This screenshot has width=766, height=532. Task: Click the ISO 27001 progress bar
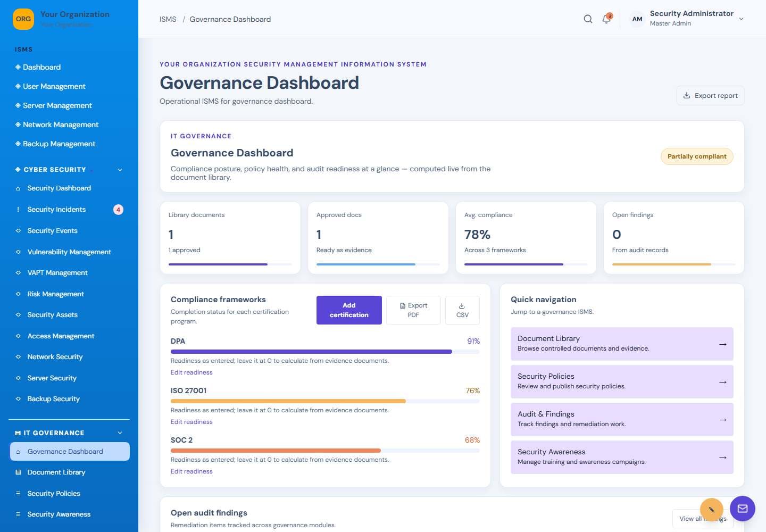(325, 401)
